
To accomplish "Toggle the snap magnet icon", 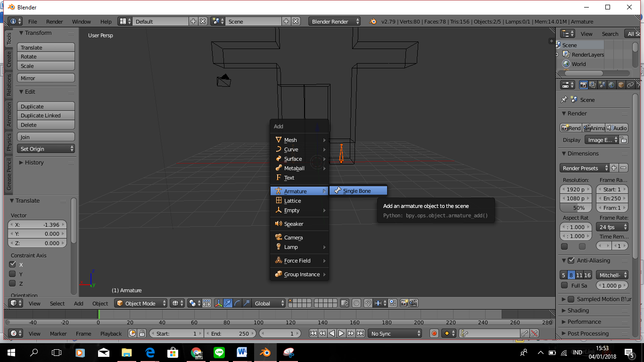I will click(x=368, y=304).
